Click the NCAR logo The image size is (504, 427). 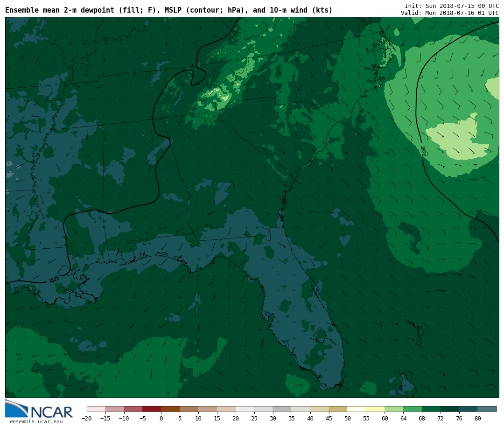(39, 409)
